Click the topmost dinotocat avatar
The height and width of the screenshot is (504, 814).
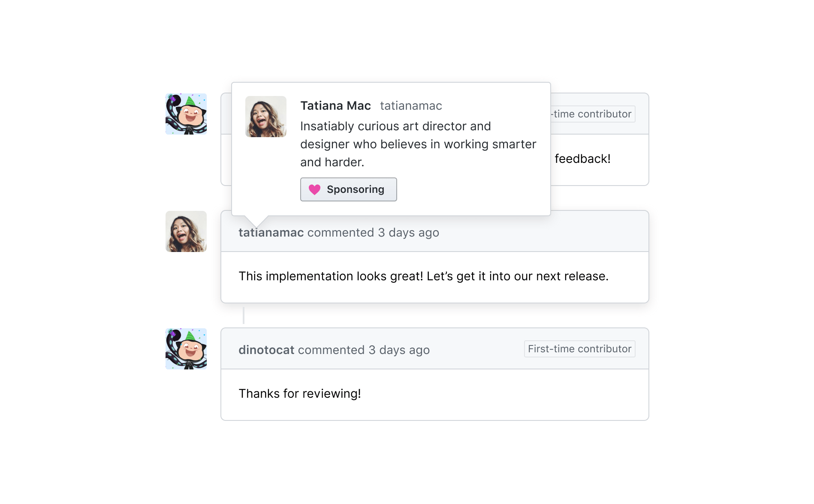pos(186,114)
